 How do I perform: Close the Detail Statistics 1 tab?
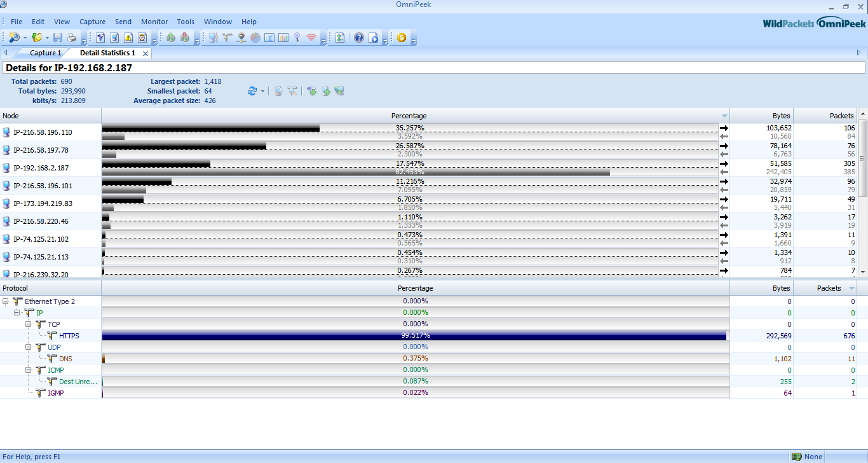click(x=146, y=53)
